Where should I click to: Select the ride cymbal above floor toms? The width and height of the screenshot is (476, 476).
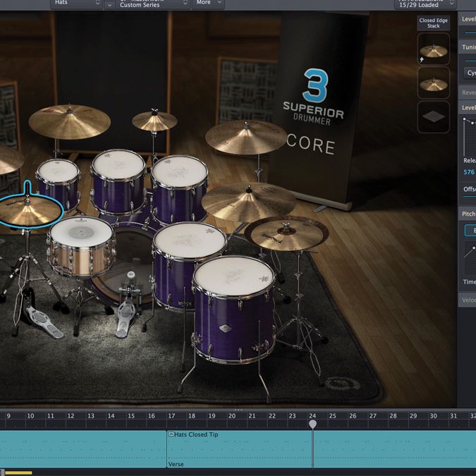249,202
